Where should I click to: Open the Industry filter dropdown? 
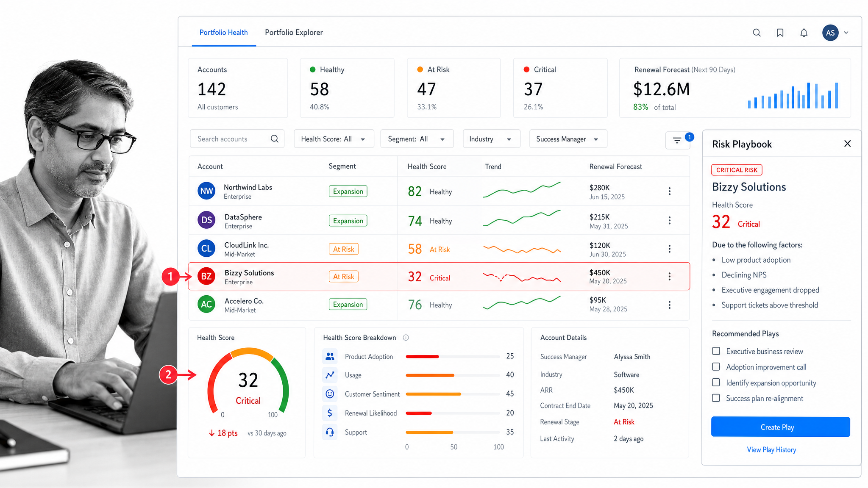click(x=491, y=139)
